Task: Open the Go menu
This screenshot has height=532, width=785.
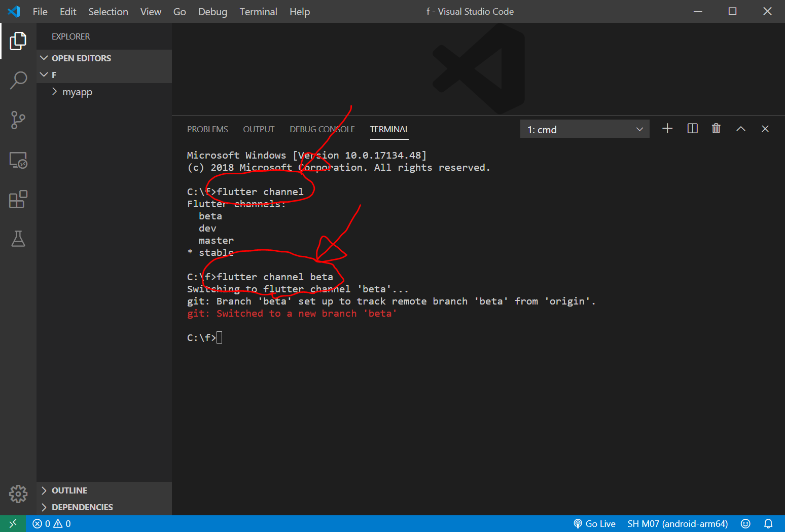Action: tap(180, 12)
